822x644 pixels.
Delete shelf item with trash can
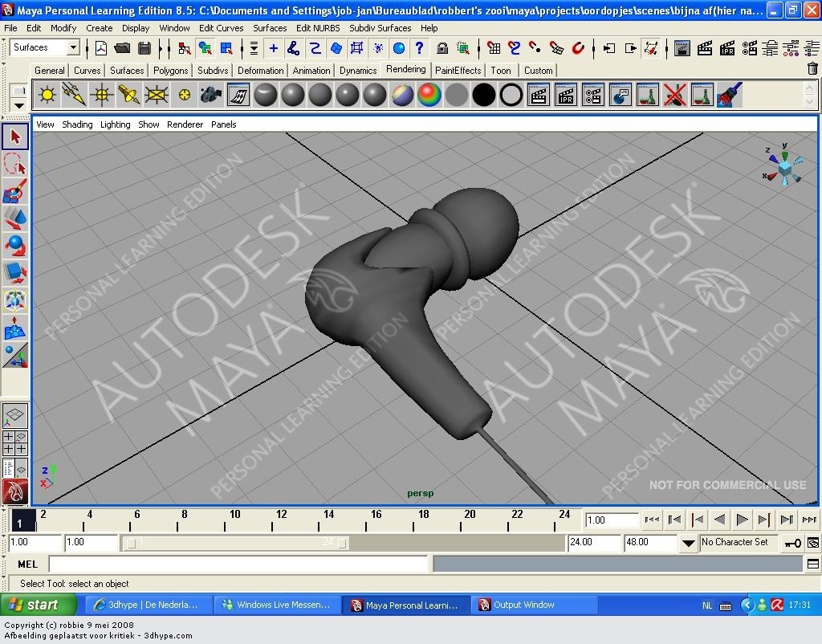pos(812,69)
